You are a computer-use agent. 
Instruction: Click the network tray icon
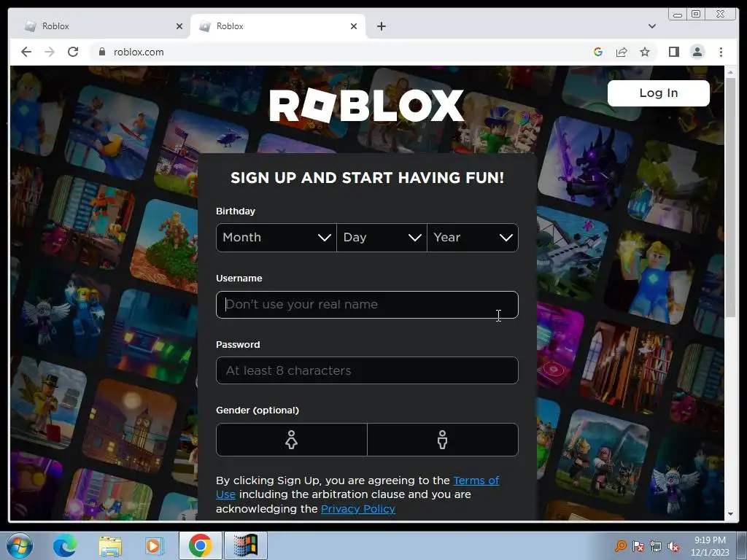point(656,546)
